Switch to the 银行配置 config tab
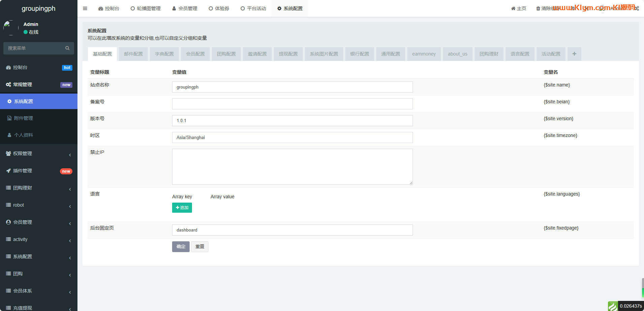Image resolution: width=644 pixels, height=311 pixels. point(360,54)
